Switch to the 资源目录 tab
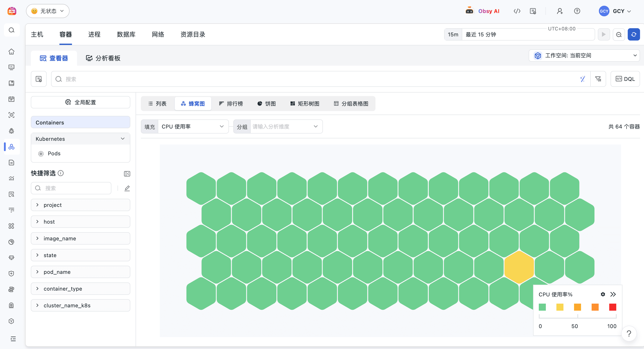The height and width of the screenshot is (349, 644). 193,35
